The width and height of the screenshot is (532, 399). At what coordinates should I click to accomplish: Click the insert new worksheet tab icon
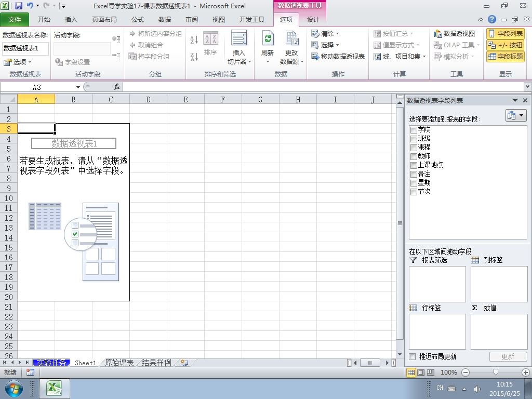pyautogui.click(x=184, y=363)
